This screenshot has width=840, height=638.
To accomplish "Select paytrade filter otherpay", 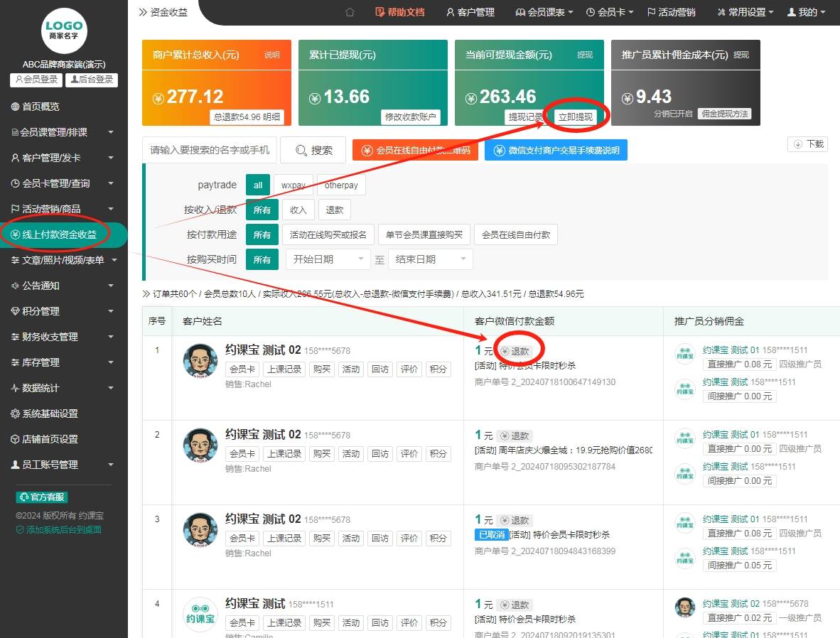I will [x=341, y=185].
